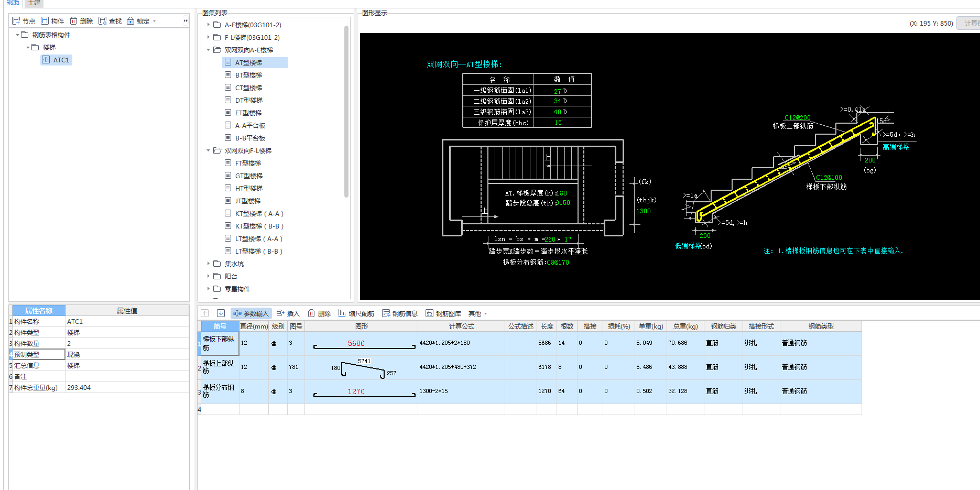Expand the 阳台 folder

tap(208, 276)
